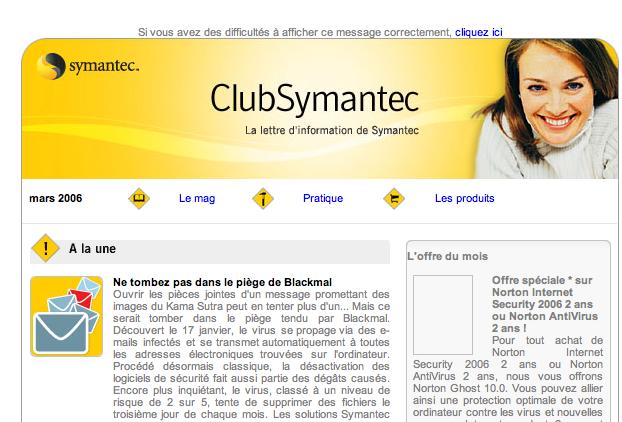
Task: Click the text 'Si vous avez des difficultés à afficher'
Action: pos(228,32)
